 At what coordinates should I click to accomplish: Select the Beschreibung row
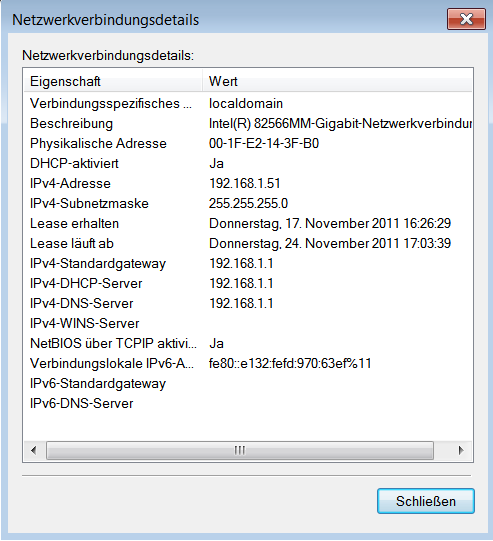248,124
